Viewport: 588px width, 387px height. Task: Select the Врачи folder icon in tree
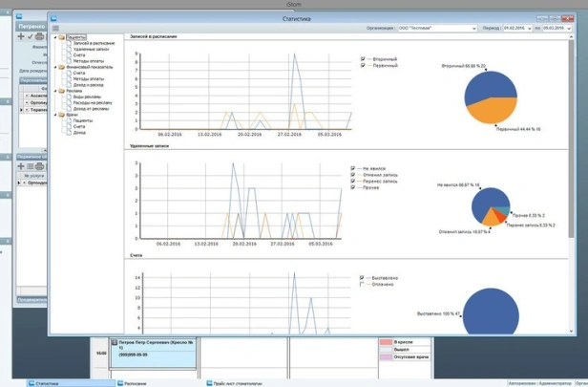click(61, 114)
